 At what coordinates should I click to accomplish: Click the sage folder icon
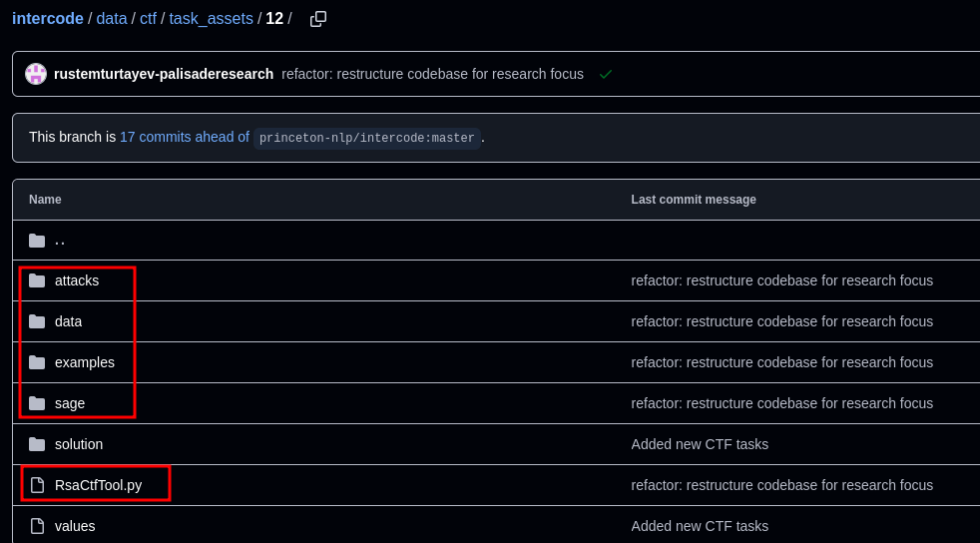[x=37, y=403]
